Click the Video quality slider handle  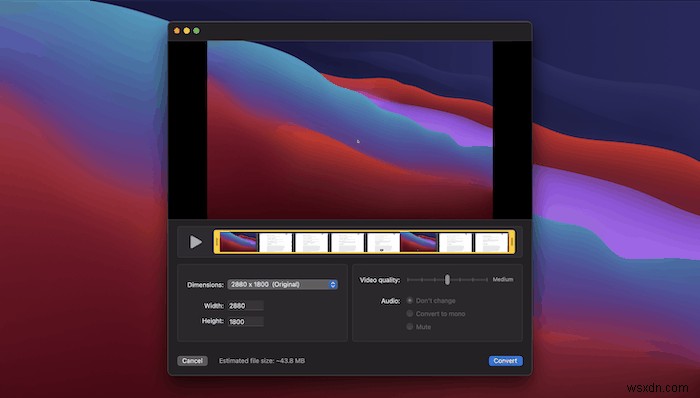click(447, 280)
